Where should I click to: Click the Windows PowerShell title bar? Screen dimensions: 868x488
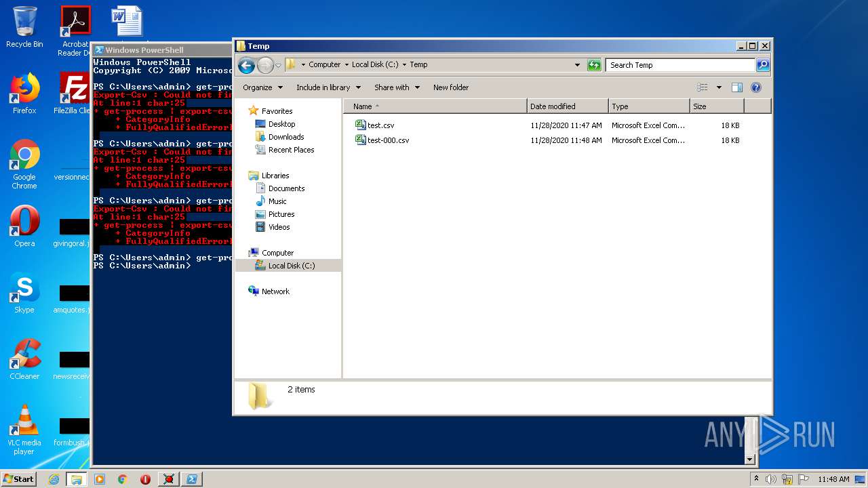click(x=162, y=50)
